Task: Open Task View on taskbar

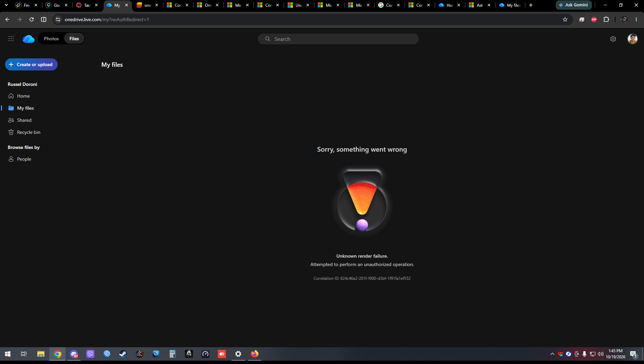Action: [x=24, y=354]
